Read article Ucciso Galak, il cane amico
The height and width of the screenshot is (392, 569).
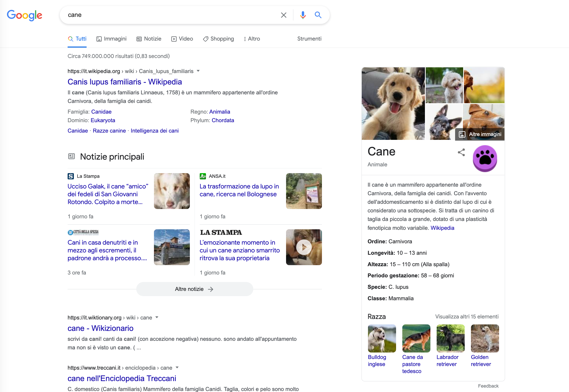(x=108, y=194)
